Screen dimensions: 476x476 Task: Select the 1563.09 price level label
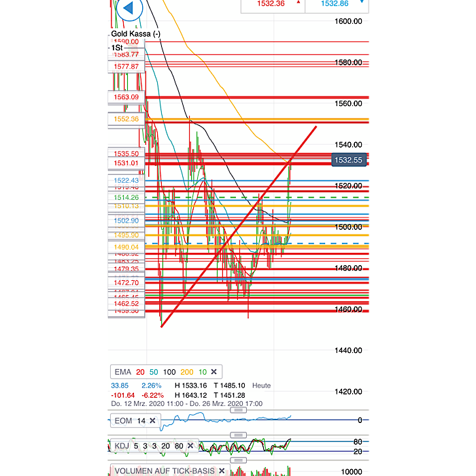(126, 97)
